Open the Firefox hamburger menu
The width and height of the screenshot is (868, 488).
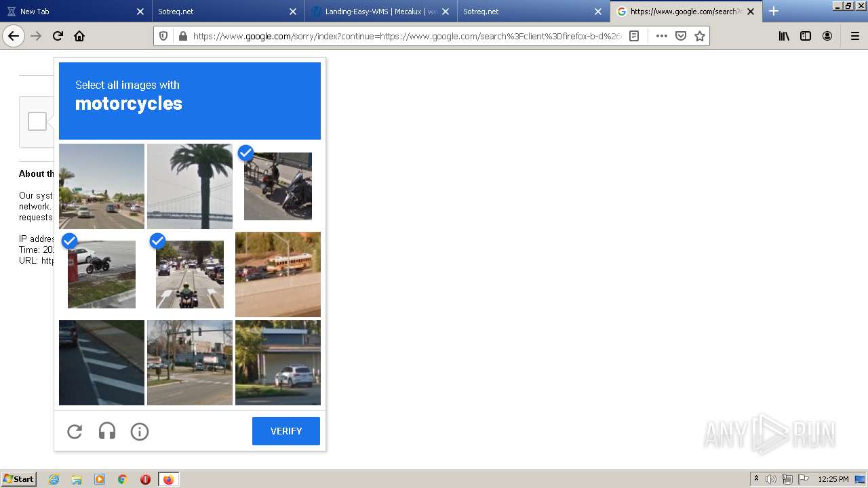854,36
